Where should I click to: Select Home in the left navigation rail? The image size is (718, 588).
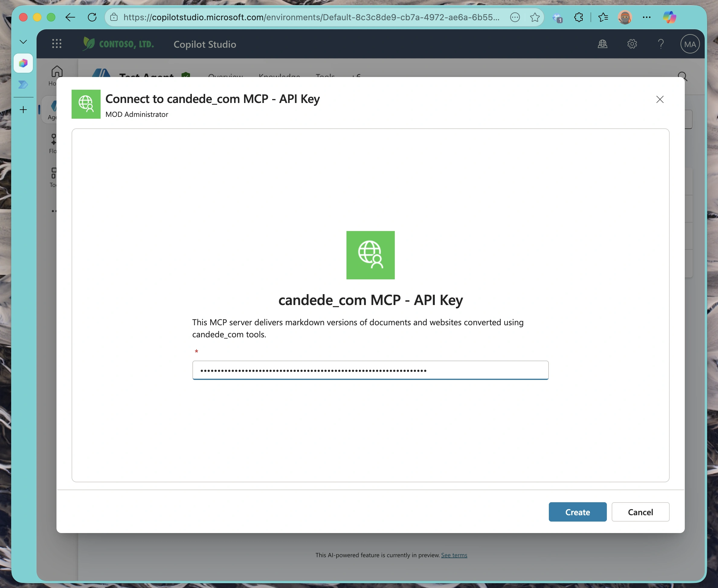pyautogui.click(x=56, y=73)
